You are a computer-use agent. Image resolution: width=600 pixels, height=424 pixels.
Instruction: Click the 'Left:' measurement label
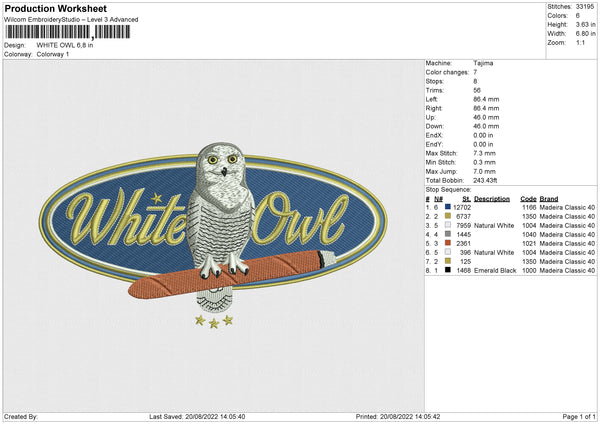point(432,99)
